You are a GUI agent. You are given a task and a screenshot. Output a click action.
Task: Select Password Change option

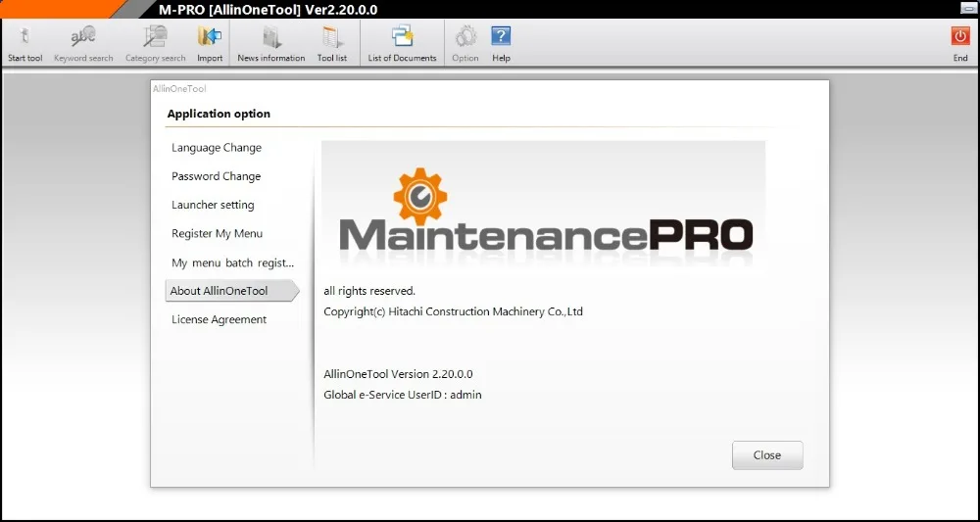(x=217, y=176)
